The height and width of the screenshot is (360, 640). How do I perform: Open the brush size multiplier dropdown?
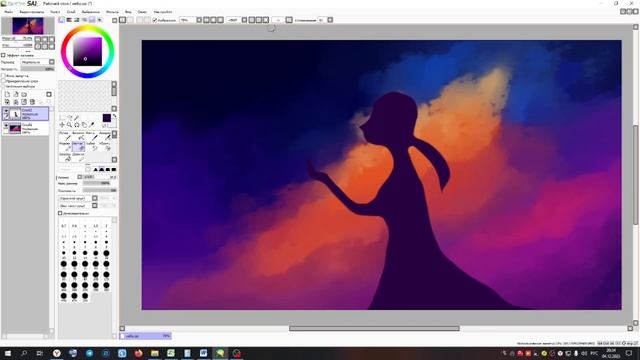pyautogui.click(x=80, y=177)
